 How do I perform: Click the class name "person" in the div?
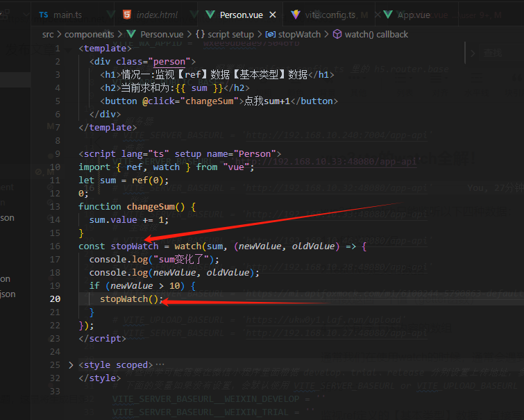169,62
